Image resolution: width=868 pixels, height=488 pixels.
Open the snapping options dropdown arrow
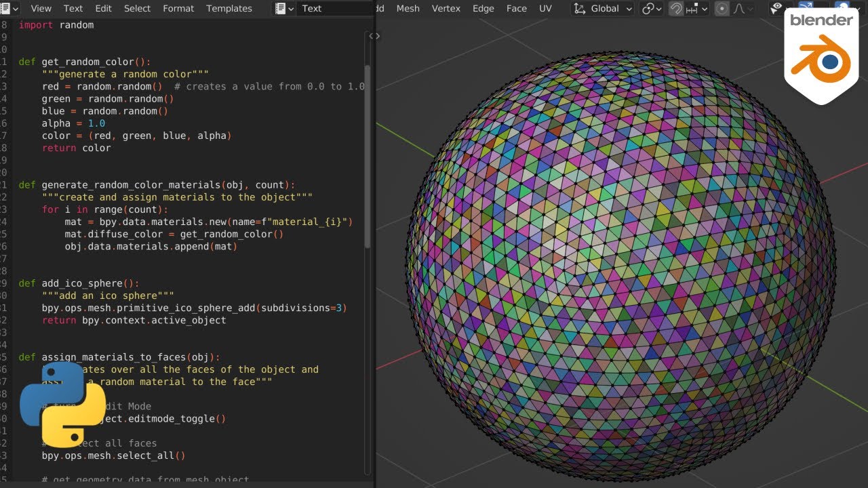tap(705, 8)
